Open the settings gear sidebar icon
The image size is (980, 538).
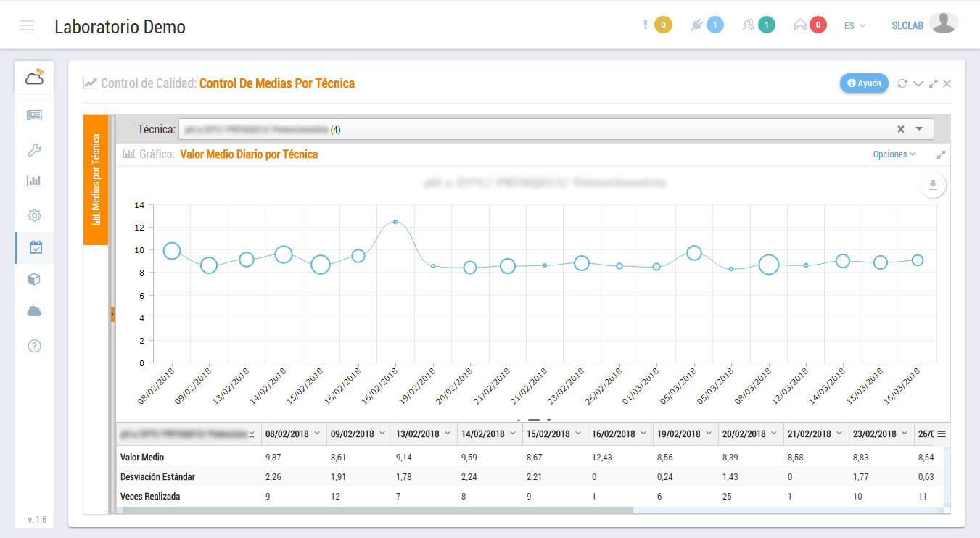coord(34,215)
